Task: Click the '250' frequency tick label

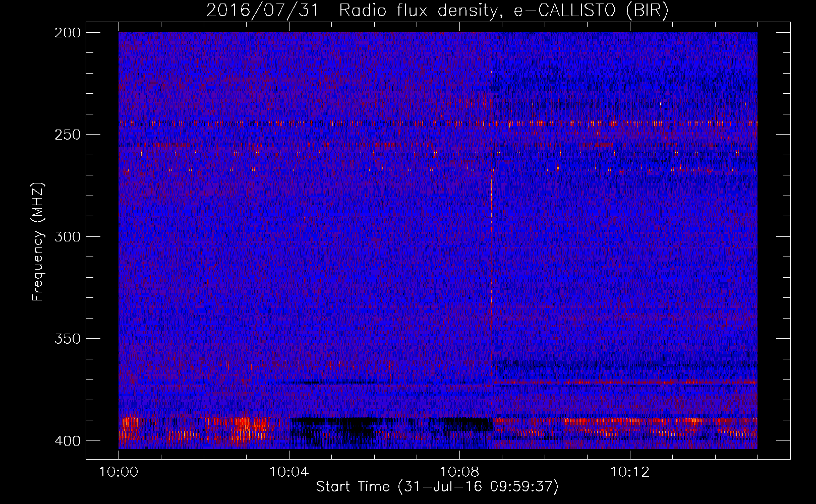Action: pos(68,135)
